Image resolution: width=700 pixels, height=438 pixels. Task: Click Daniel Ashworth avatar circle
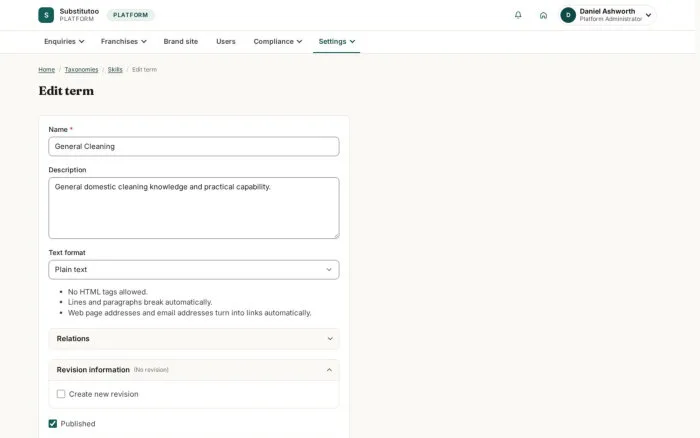coord(568,15)
